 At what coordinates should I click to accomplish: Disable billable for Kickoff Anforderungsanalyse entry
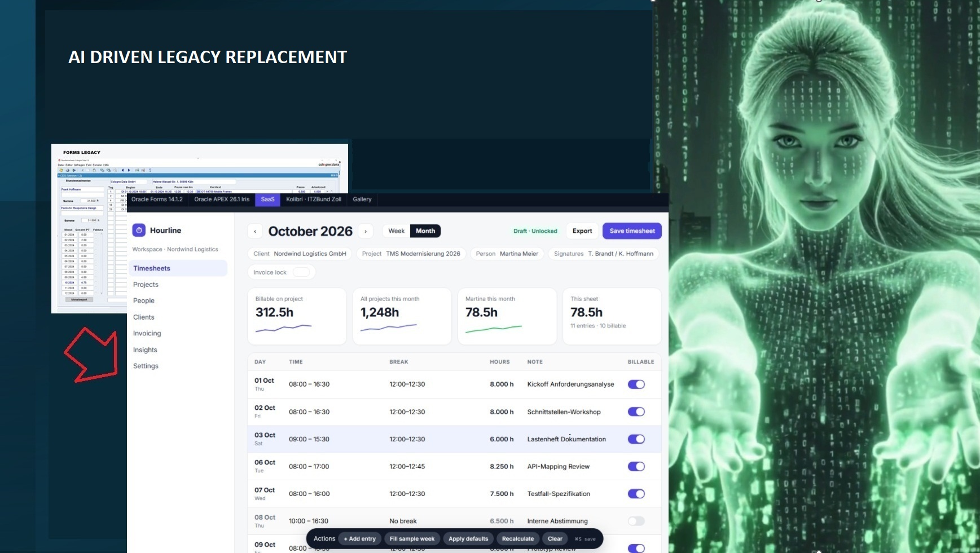636,384
